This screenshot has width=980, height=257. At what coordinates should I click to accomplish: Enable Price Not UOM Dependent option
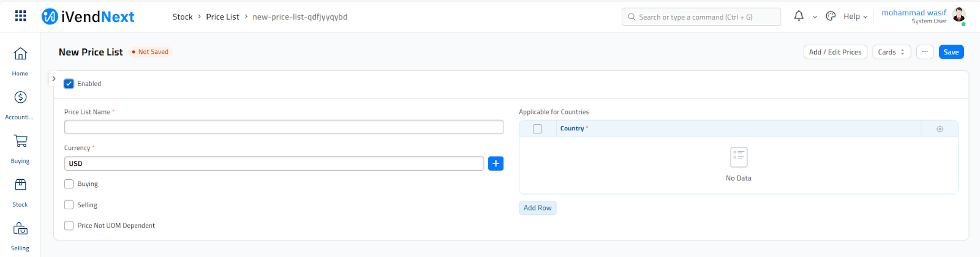[69, 226]
